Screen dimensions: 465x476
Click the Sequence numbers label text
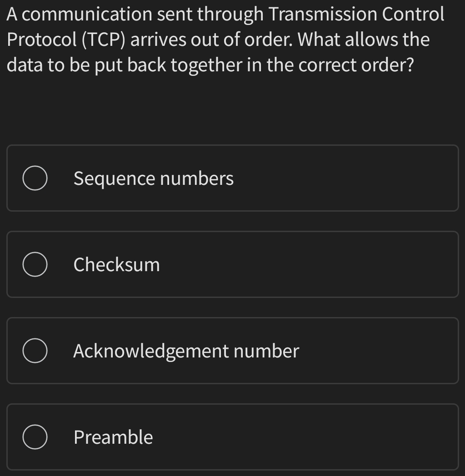pos(153,178)
